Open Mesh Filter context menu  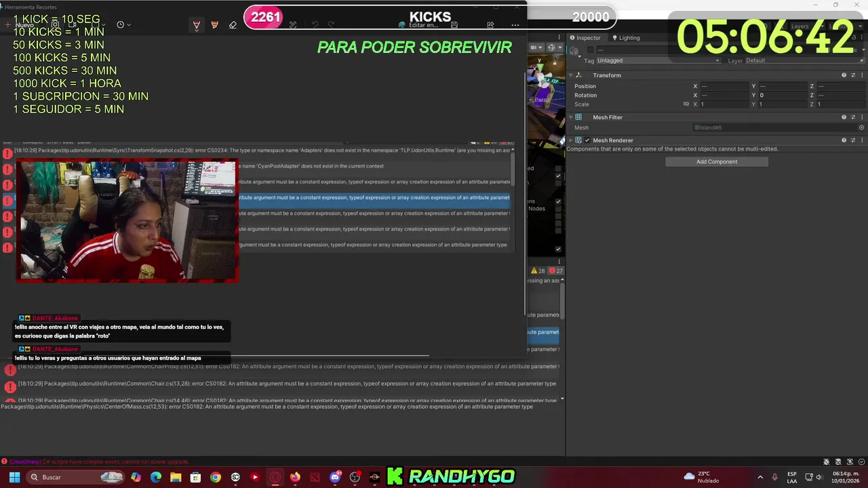(862, 117)
